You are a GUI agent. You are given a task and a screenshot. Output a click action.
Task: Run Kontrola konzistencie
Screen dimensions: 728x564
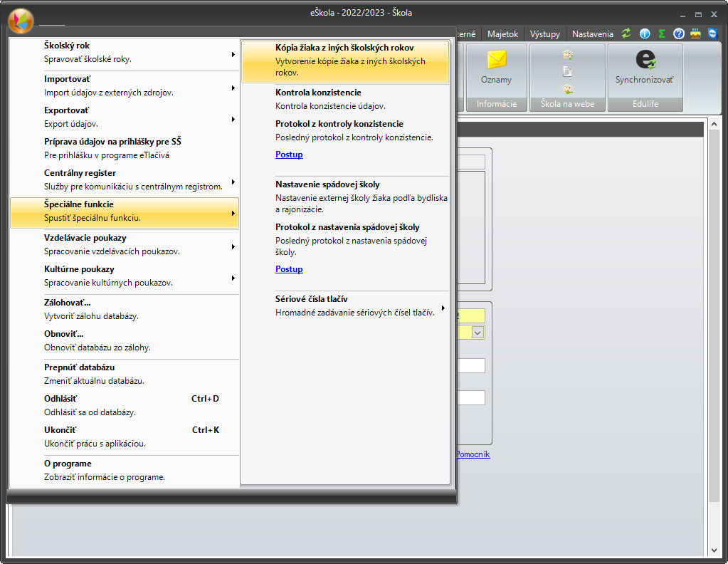(345, 100)
